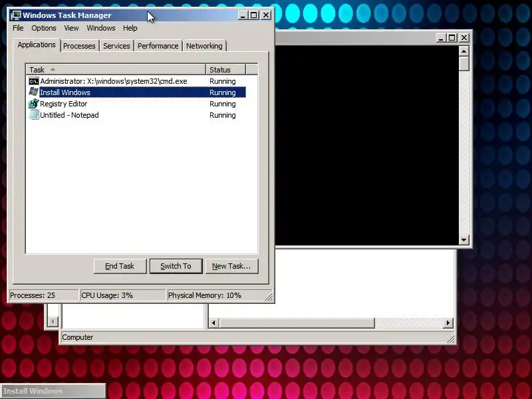
Task: Click the New Task... button
Action: pyautogui.click(x=231, y=266)
